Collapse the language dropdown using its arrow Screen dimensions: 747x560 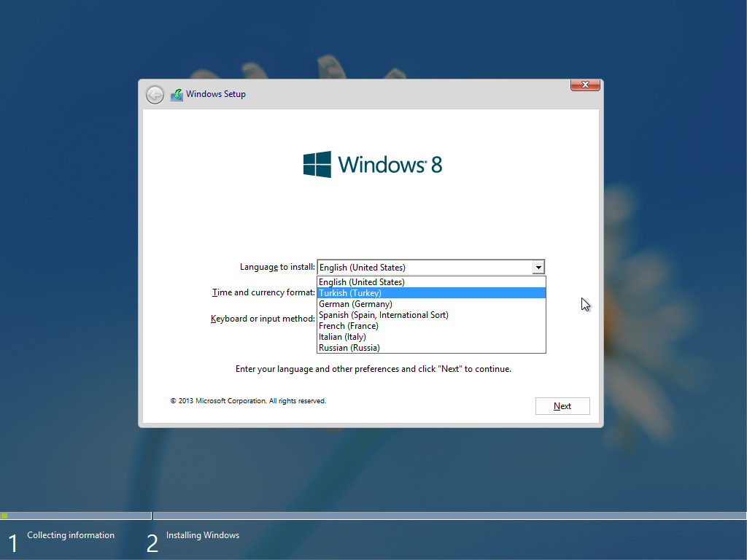pos(538,267)
